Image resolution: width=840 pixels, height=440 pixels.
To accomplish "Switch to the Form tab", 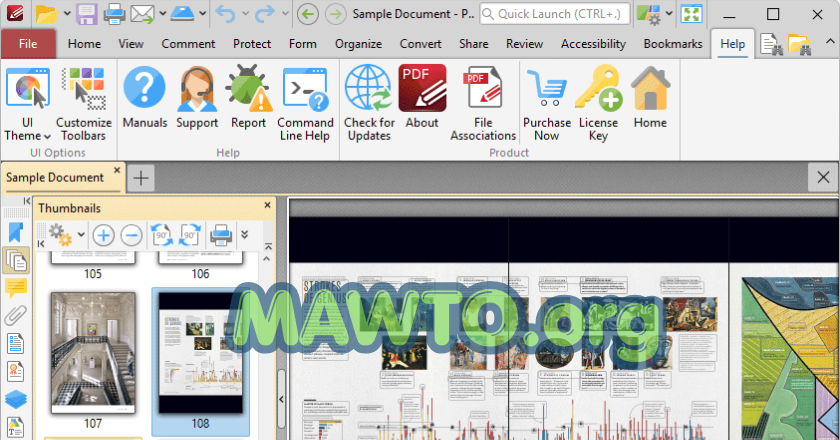I will click(x=303, y=44).
